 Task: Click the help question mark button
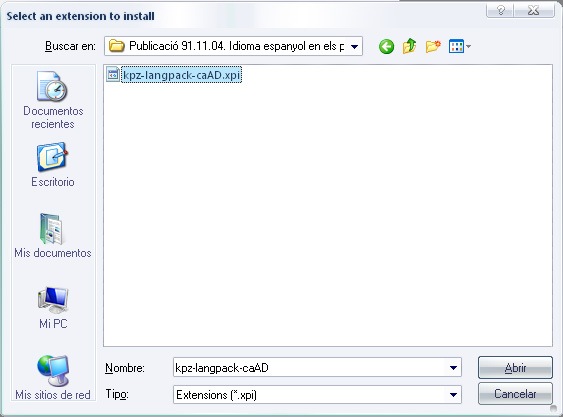[500, 10]
